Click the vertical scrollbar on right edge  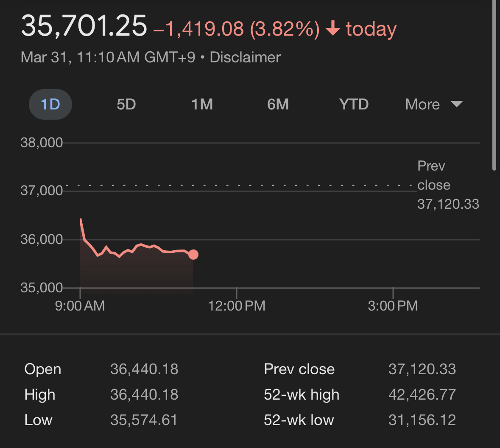point(494,85)
